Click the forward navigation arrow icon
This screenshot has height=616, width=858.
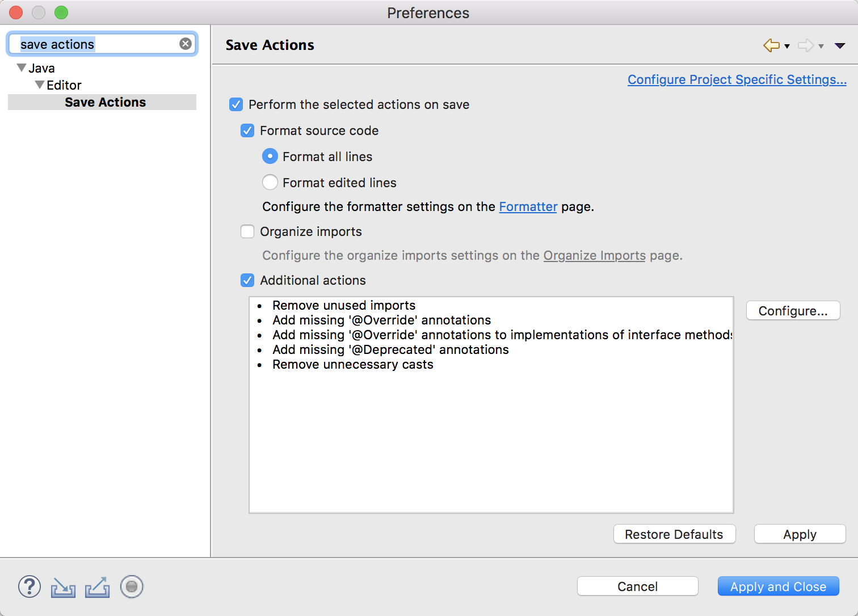(x=805, y=45)
